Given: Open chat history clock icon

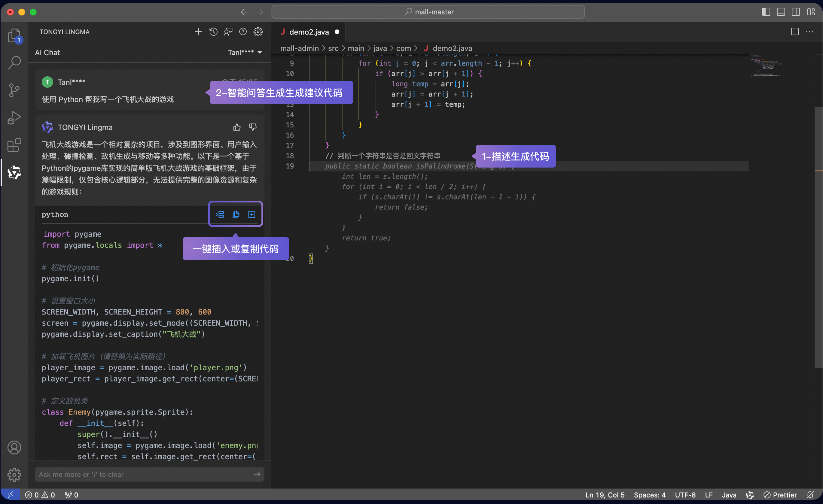Looking at the screenshot, I should 213,32.
